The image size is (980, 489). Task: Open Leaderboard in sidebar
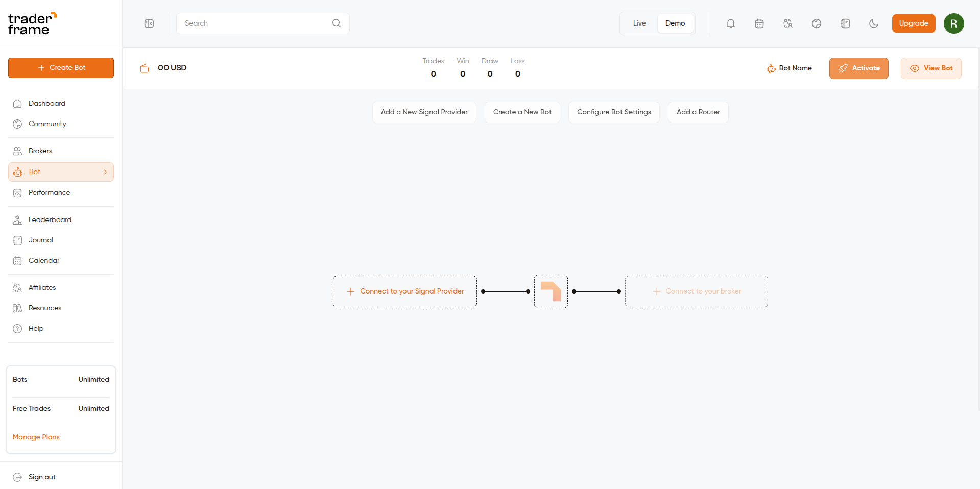point(61,219)
